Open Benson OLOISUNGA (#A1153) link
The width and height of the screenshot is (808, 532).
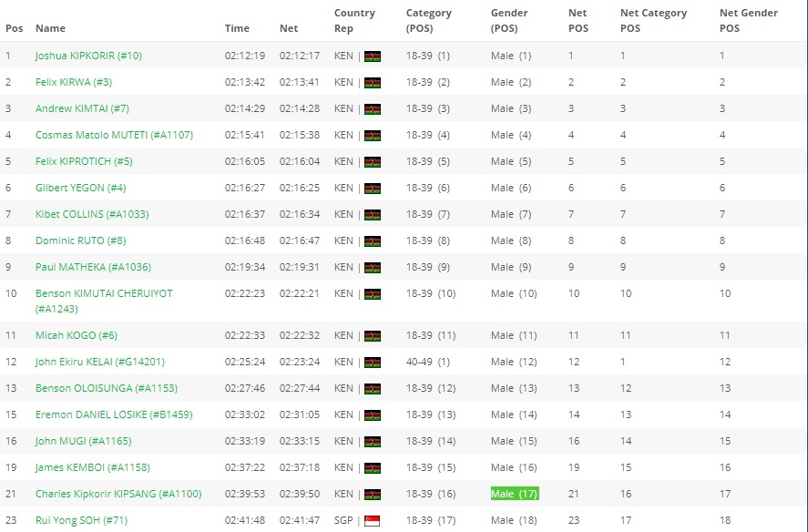(107, 388)
